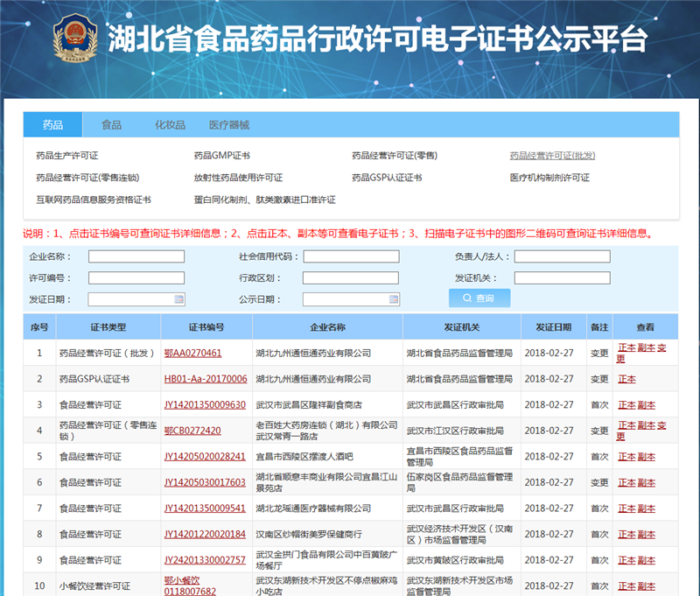Click into the 发证机关 input field
The height and width of the screenshot is (596, 700).
tap(564, 277)
